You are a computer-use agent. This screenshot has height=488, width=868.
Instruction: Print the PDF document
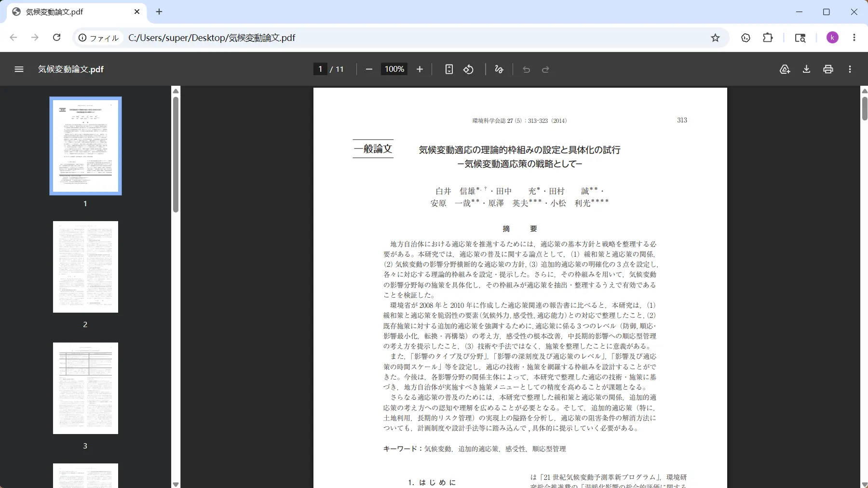(828, 69)
